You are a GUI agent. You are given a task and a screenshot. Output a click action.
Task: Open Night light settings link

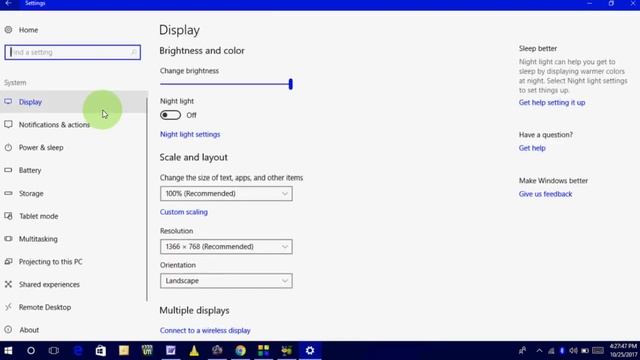pos(190,134)
